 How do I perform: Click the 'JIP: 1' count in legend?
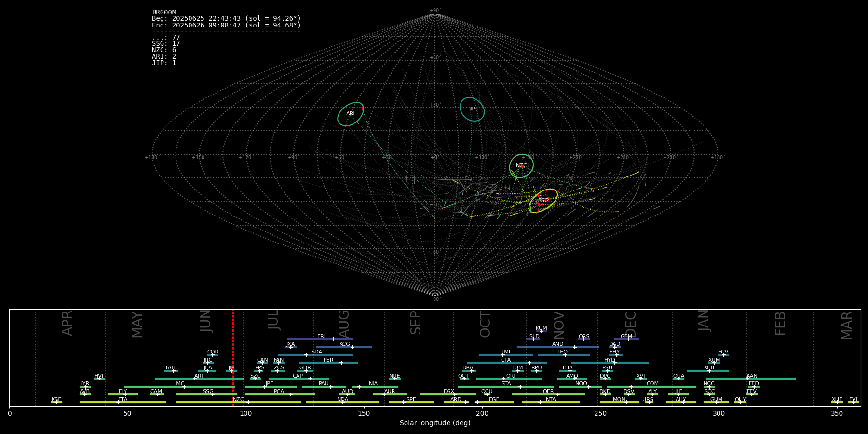[164, 63]
